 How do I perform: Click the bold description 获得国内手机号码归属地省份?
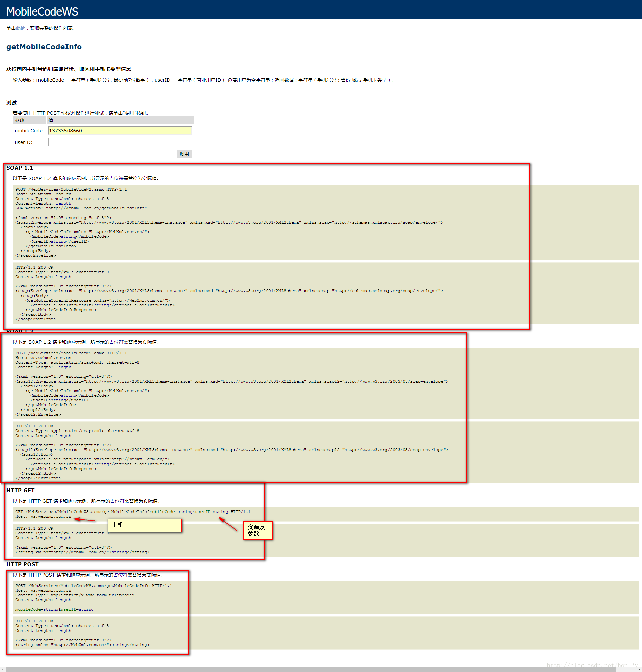69,69
